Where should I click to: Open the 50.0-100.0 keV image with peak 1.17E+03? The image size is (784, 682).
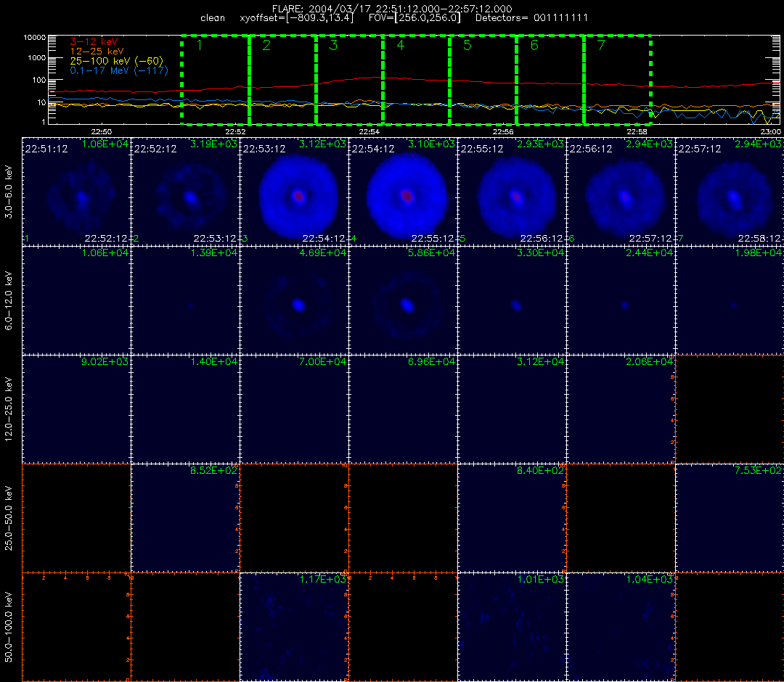click(x=294, y=627)
